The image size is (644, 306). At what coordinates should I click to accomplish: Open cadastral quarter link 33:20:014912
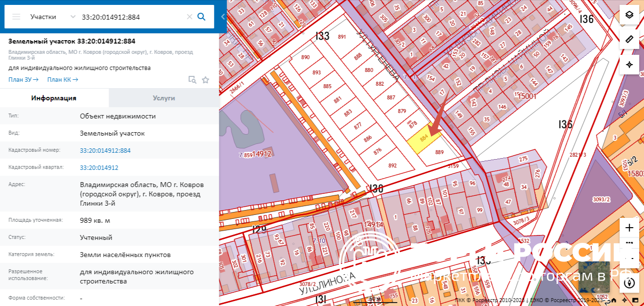pyautogui.click(x=99, y=167)
